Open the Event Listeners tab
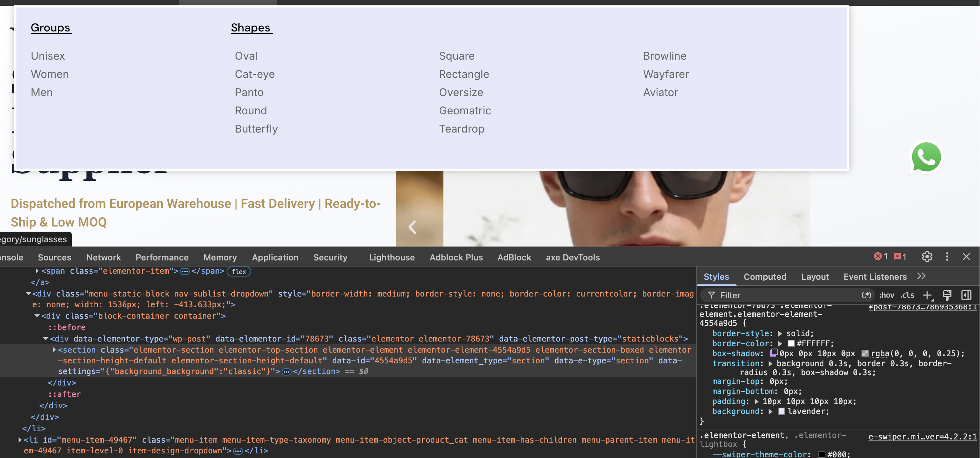 tap(875, 277)
